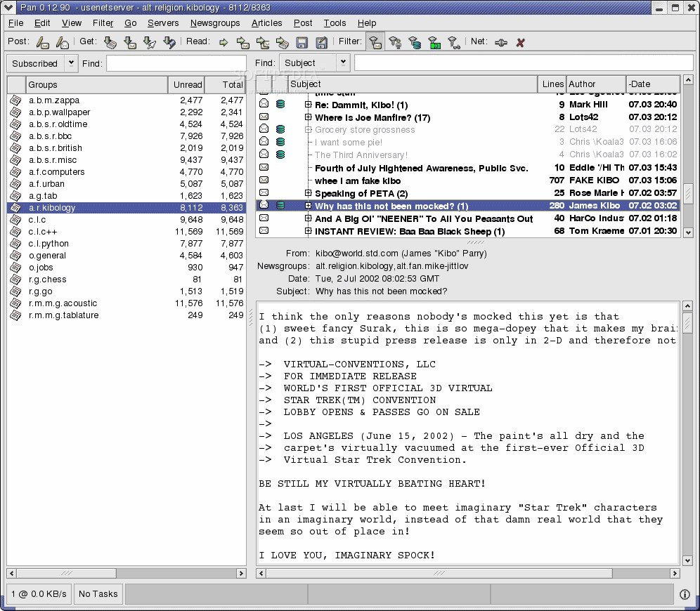
Task: Click the Post new article icon (first after Post:)
Action: [x=43, y=42]
